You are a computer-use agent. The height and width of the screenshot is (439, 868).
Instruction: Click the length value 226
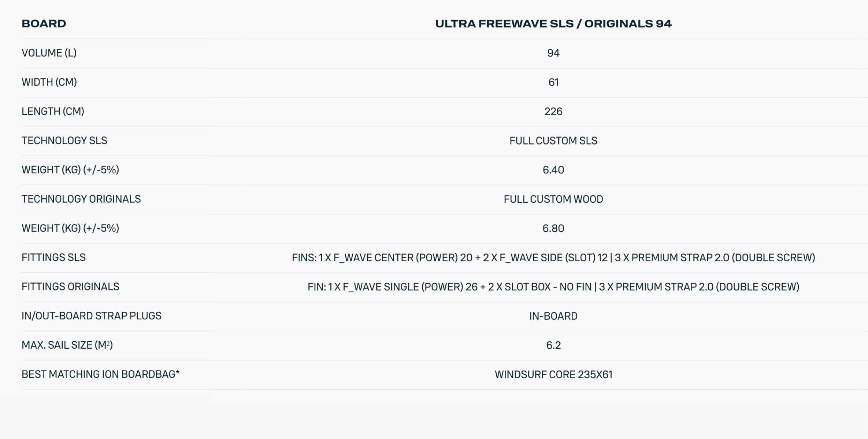click(x=553, y=112)
